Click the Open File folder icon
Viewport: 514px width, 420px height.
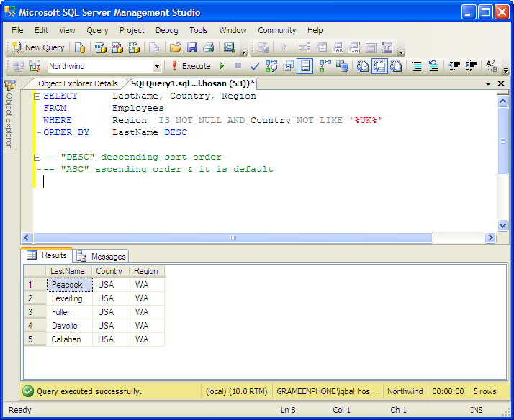click(176, 47)
